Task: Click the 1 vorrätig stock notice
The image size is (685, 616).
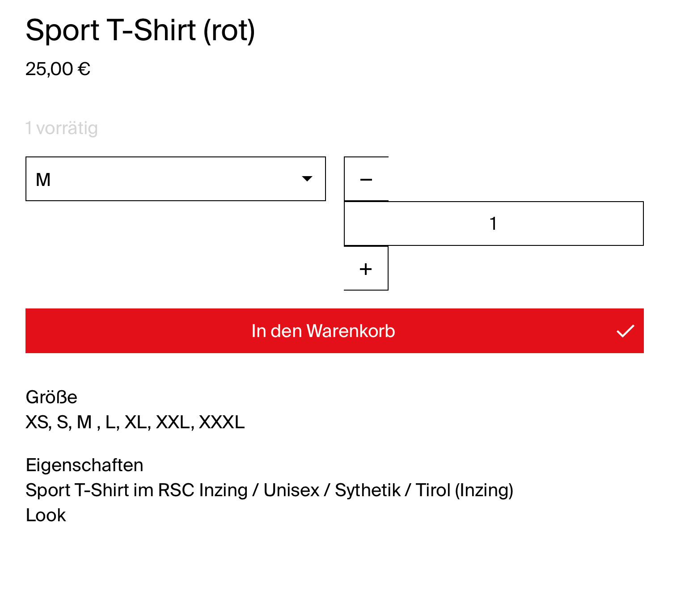Action: click(x=61, y=128)
